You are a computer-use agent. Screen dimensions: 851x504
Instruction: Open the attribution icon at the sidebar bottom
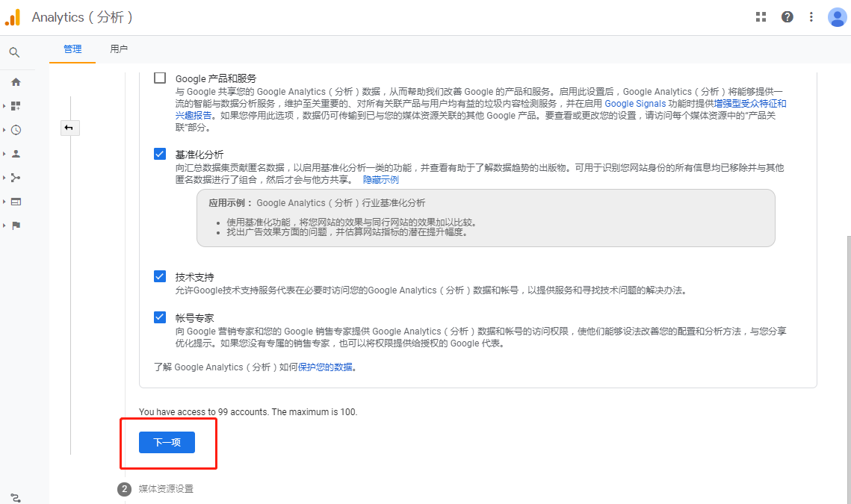pos(15,497)
